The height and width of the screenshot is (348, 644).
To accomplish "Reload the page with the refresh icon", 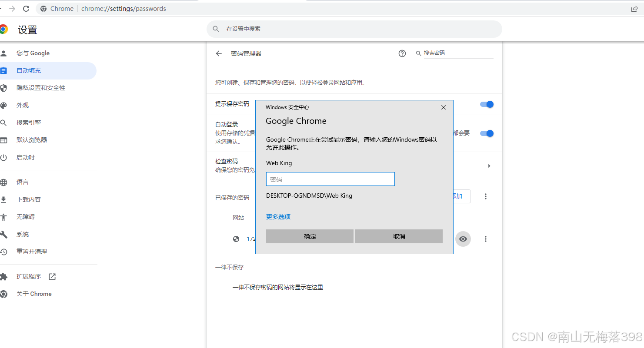I will click(x=26, y=9).
